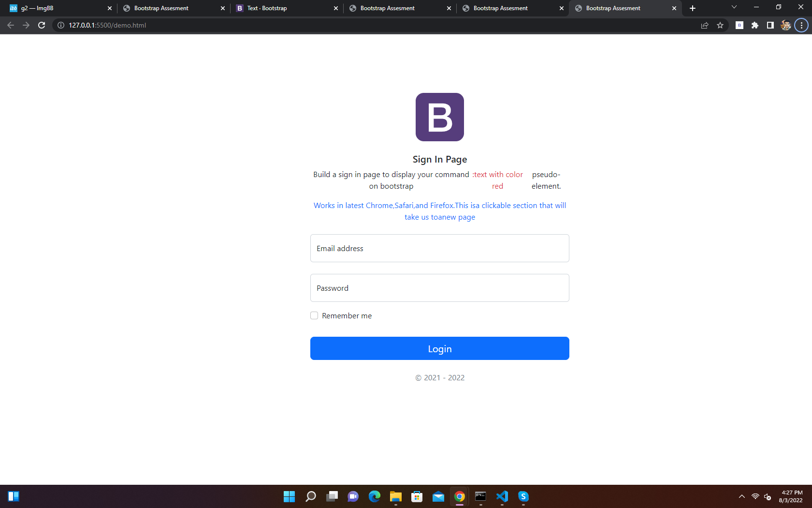
Task: Follow the 'Works in latest Chrome' link
Action: point(440,211)
